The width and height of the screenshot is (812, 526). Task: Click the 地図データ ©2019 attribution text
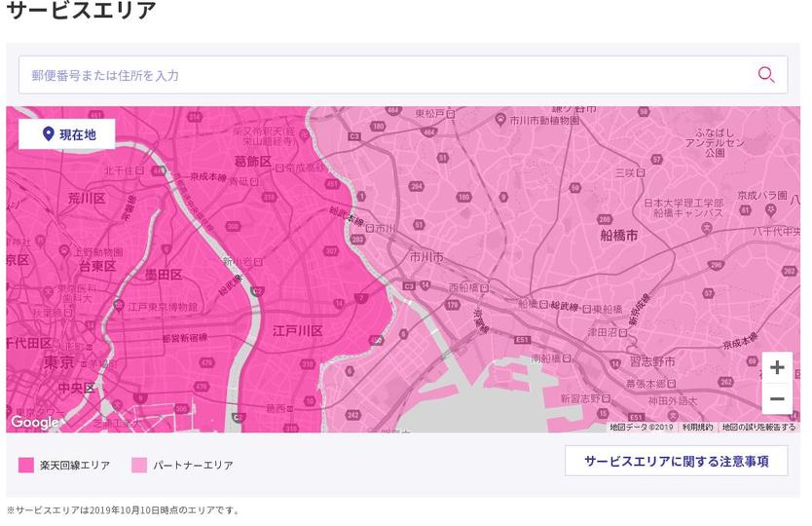coord(641,428)
